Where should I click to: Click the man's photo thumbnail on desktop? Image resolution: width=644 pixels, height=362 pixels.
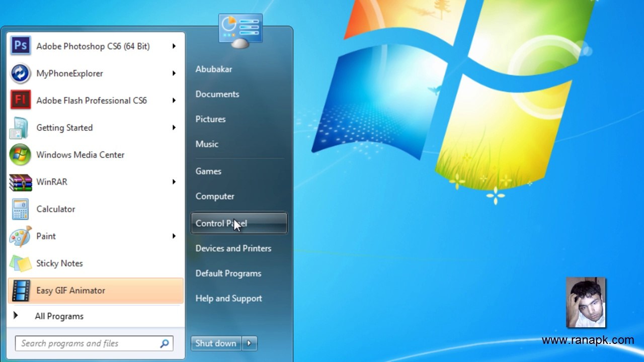(x=586, y=303)
